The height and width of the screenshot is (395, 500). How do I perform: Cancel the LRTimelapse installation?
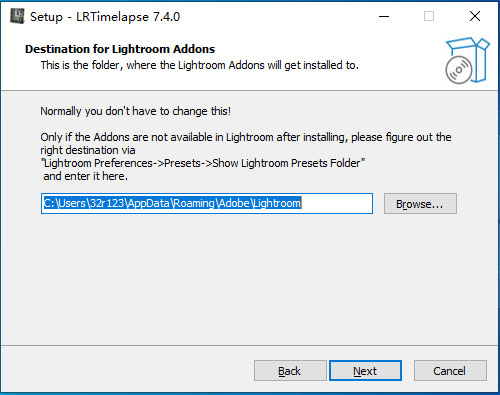pos(450,371)
